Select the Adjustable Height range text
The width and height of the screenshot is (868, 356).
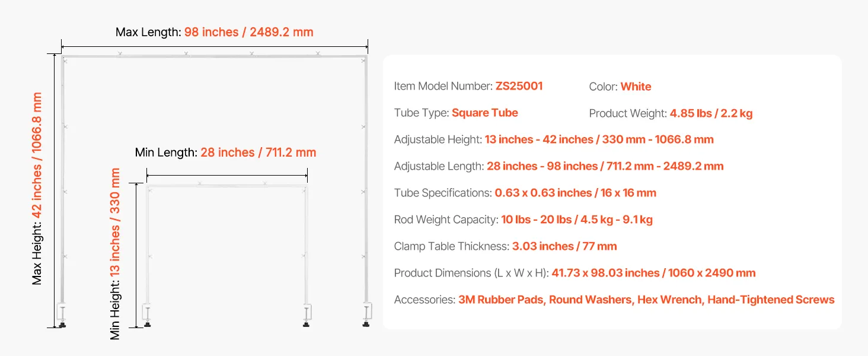tap(599, 139)
